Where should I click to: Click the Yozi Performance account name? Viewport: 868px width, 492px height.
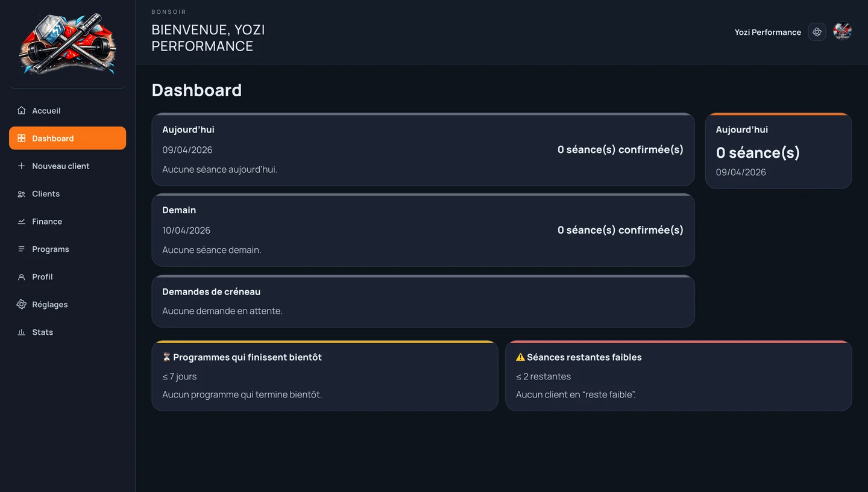(x=767, y=33)
